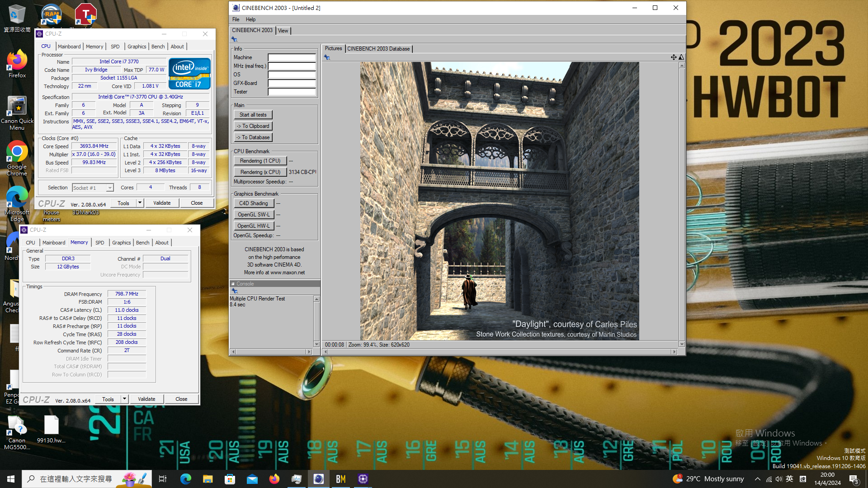Open the 99130.hw file on the desktop
Viewport: 868px width, 488px height.
tap(51, 429)
